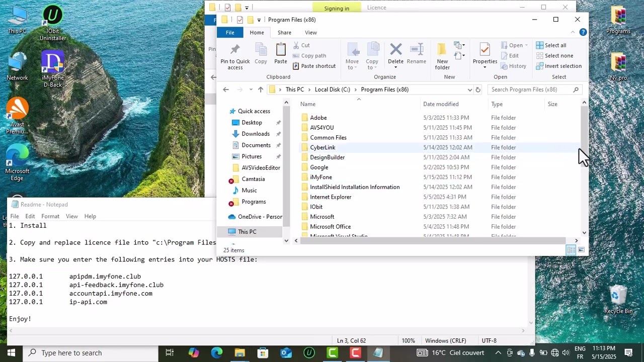Open Downloads in navigation pane

click(x=256, y=134)
